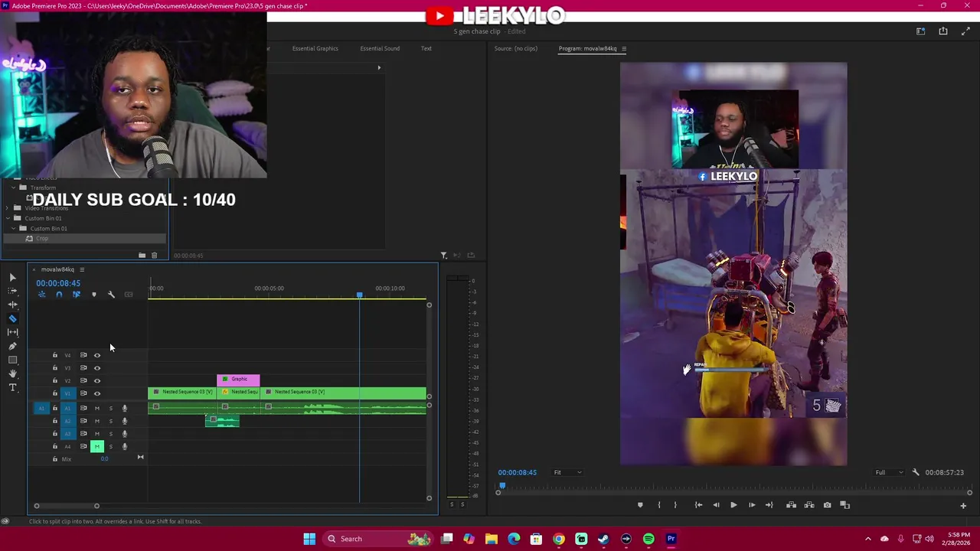Select Program: movalw84kq tab
Image resolution: width=980 pixels, height=551 pixels.
pos(587,48)
